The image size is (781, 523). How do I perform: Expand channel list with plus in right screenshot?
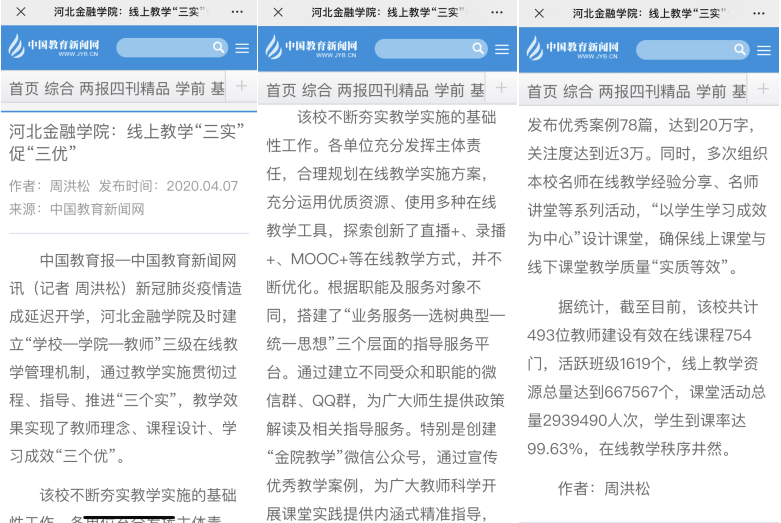763,89
